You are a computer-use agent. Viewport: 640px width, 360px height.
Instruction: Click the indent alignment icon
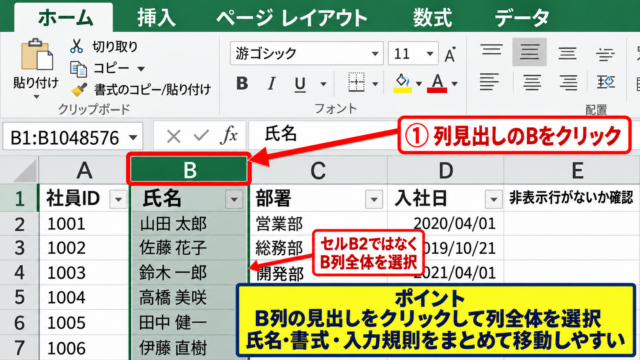[x=606, y=82]
